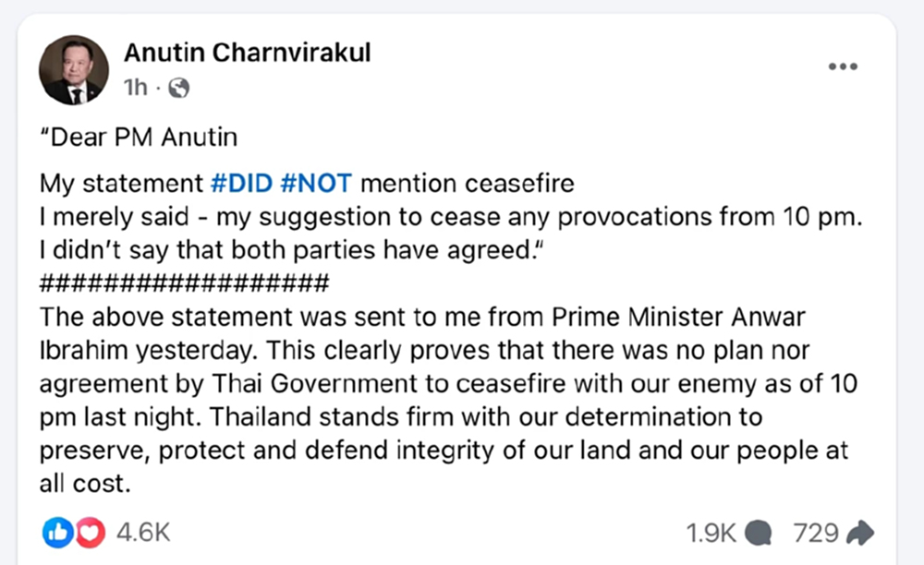Like the post with the thumbs-up icon
Screen dimensions: 924x565
pyautogui.click(x=57, y=532)
